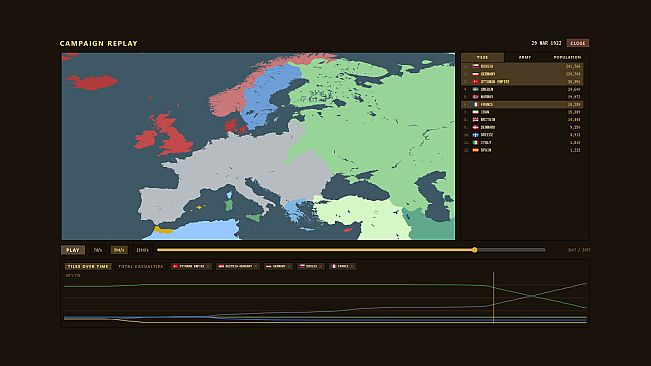The image size is (651, 366).
Task: Click the Germany flag in the ranking list
Action: click(x=476, y=74)
